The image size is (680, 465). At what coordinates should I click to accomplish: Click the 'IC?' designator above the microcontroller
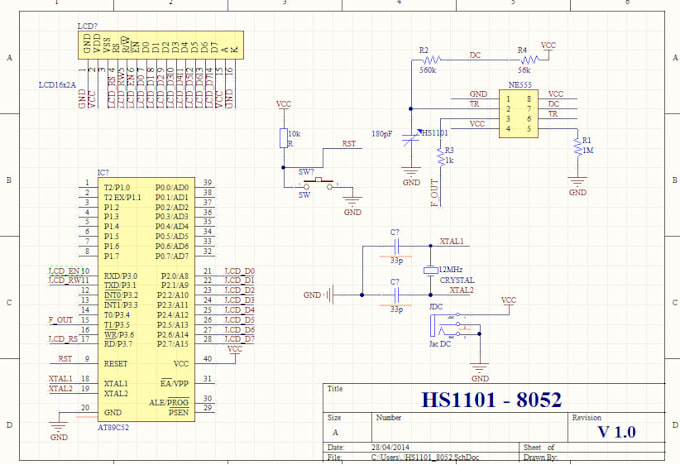click(103, 173)
